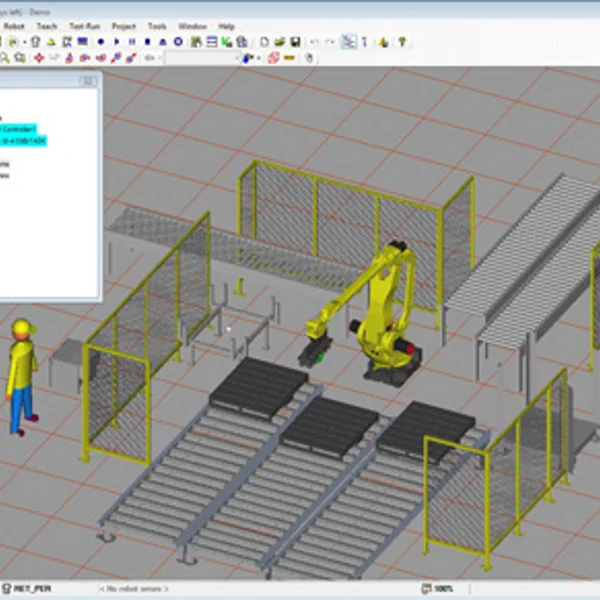Open the Project menu
600x600 pixels.
124,26
